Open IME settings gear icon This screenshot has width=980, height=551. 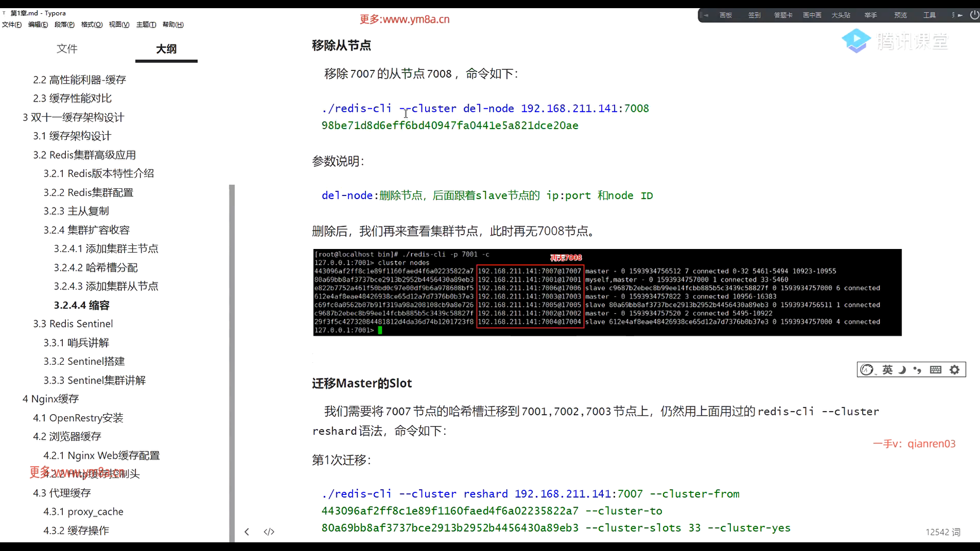point(954,370)
